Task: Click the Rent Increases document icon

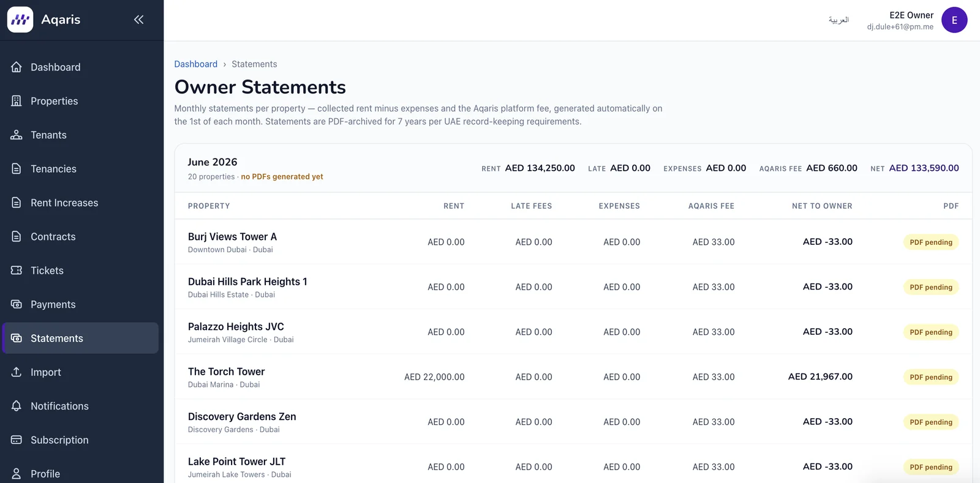Action: [17, 203]
